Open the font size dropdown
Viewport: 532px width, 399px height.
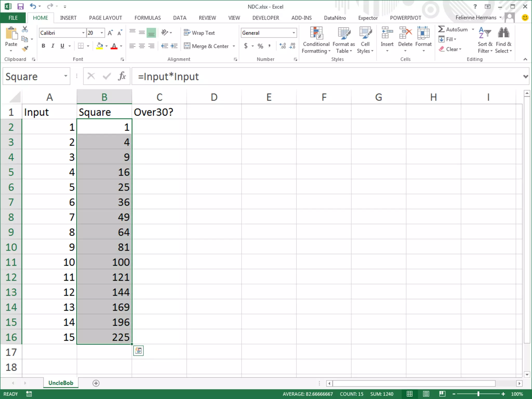102,33
